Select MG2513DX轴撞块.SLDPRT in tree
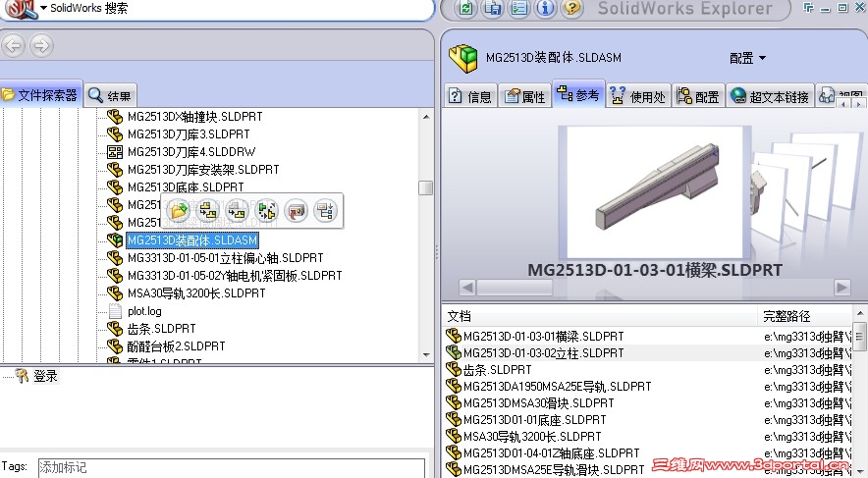Screen dimensions: 868x478 pyautogui.click(x=194, y=116)
